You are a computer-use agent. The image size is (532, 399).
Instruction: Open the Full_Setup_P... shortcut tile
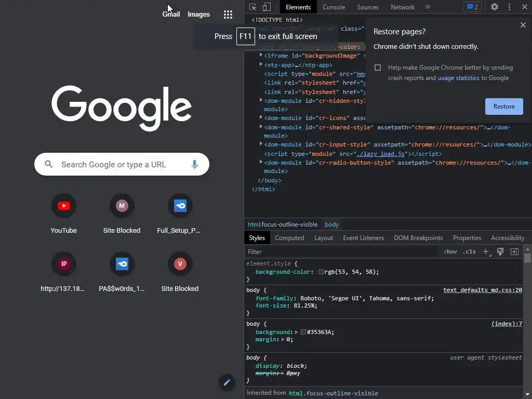(x=180, y=214)
